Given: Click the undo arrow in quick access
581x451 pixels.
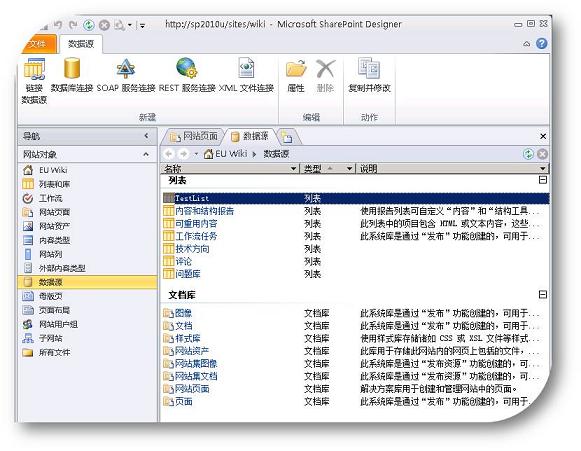Looking at the screenshot, I should click(x=58, y=25).
